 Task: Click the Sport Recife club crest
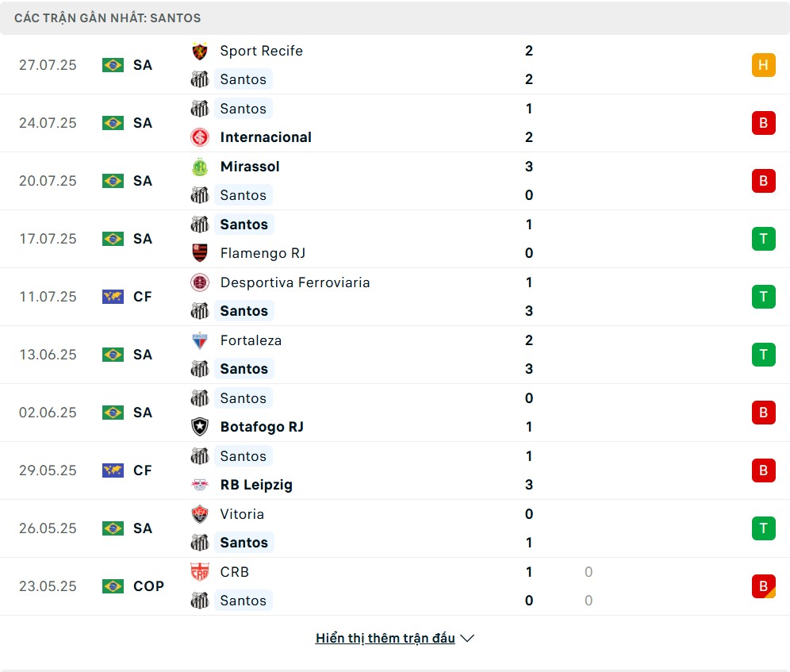pos(200,51)
